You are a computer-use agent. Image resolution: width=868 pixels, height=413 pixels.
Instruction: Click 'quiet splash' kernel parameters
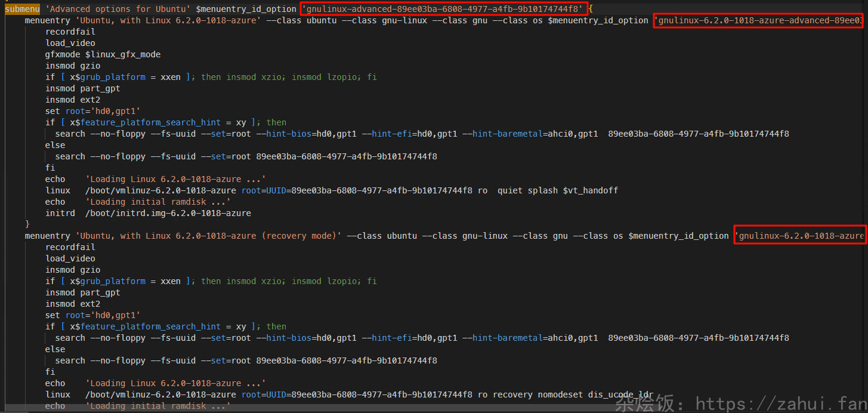527,190
